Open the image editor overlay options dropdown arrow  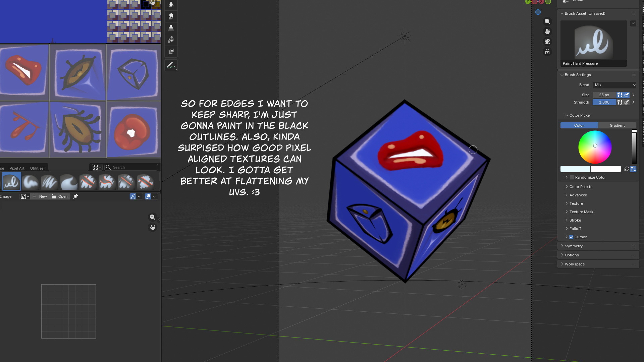pos(154,196)
